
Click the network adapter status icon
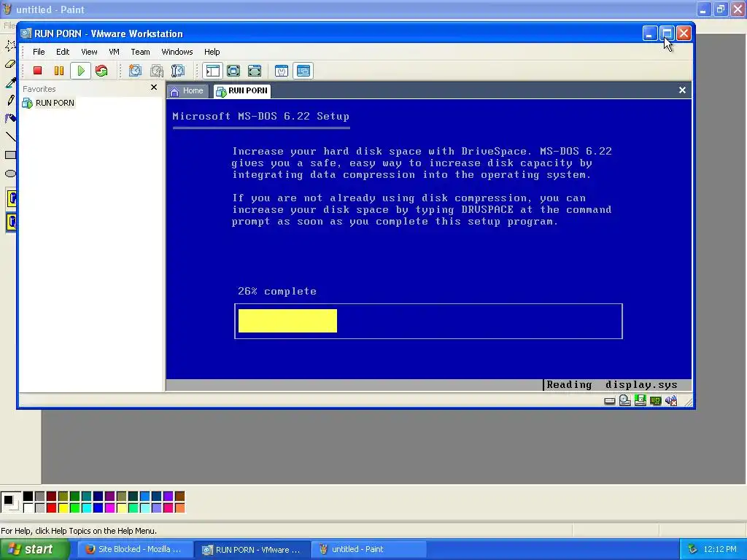656,401
